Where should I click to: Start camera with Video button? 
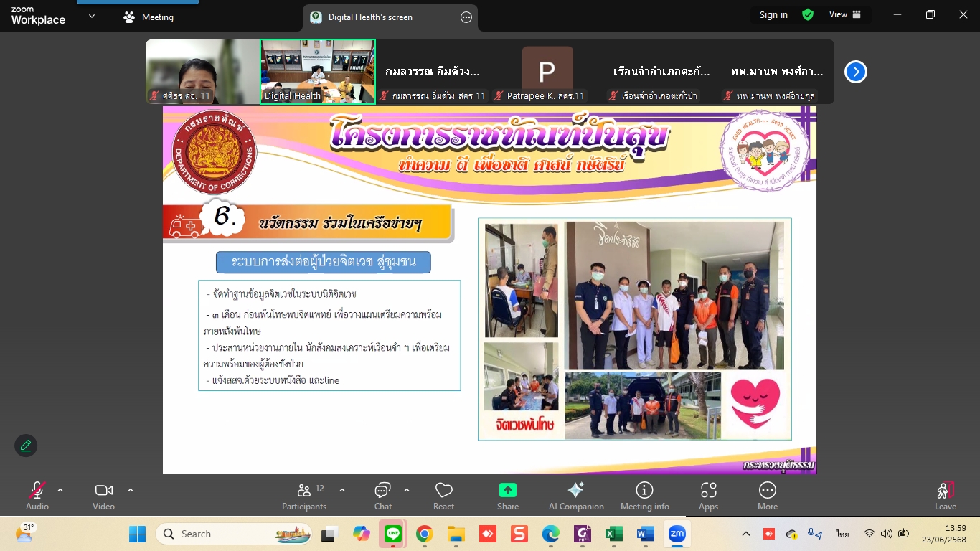[103, 496]
